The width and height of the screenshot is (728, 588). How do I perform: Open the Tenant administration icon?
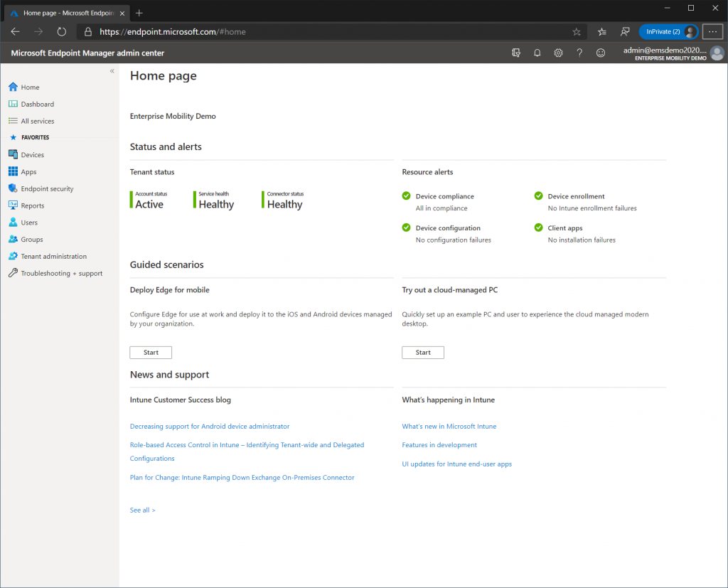click(13, 256)
